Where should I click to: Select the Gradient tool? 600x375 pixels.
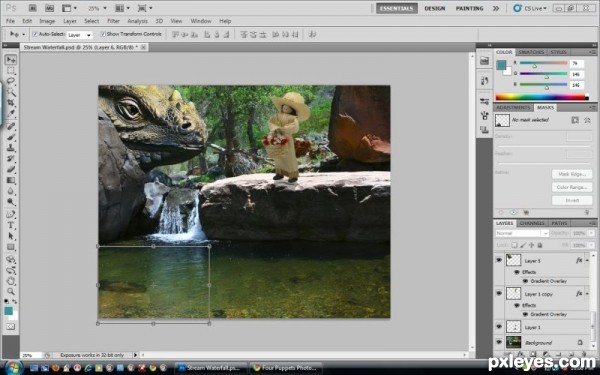[x=11, y=180]
